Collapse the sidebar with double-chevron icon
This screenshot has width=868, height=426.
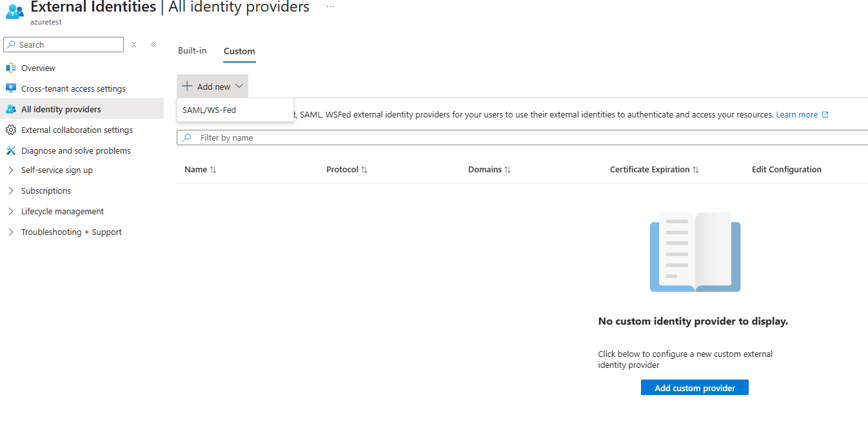(x=153, y=45)
